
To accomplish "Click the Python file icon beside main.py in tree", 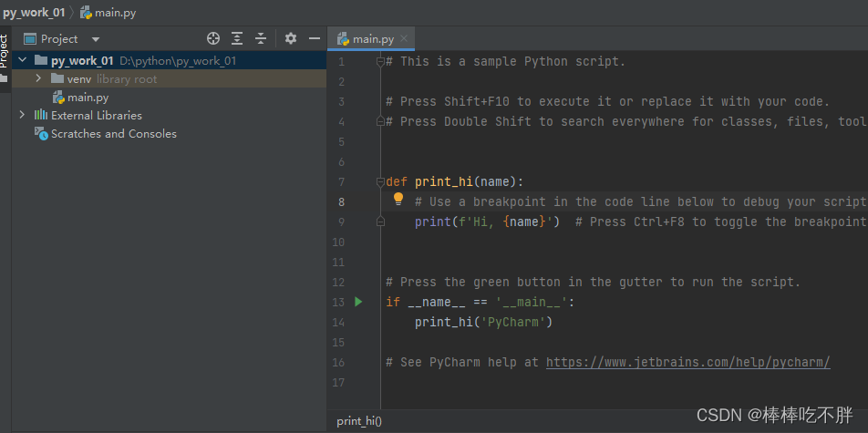I will (x=58, y=98).
